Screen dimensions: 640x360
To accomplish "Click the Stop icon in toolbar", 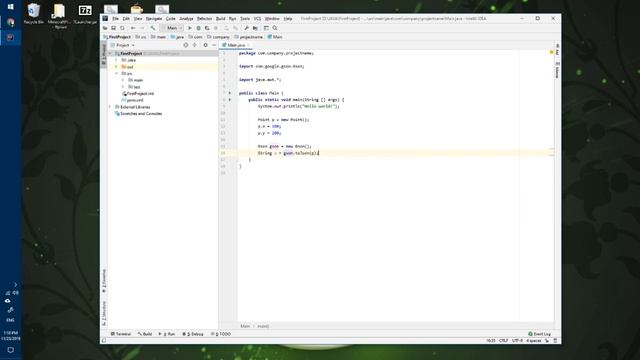I will [x=216, y=28].
